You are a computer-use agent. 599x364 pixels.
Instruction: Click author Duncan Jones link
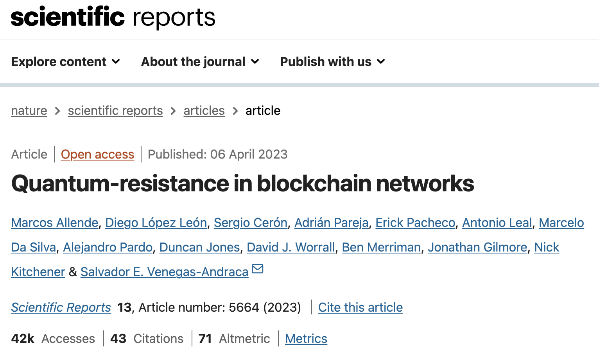tap(199, 247)
